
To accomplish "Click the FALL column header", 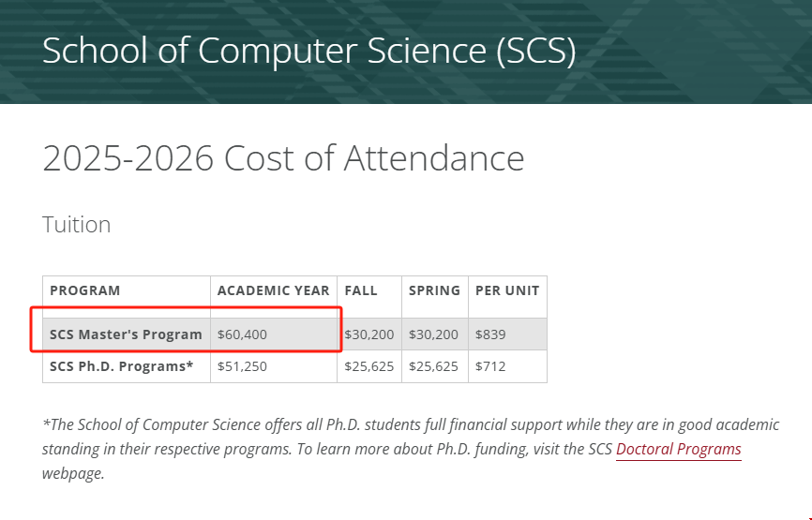I will 361,290.
